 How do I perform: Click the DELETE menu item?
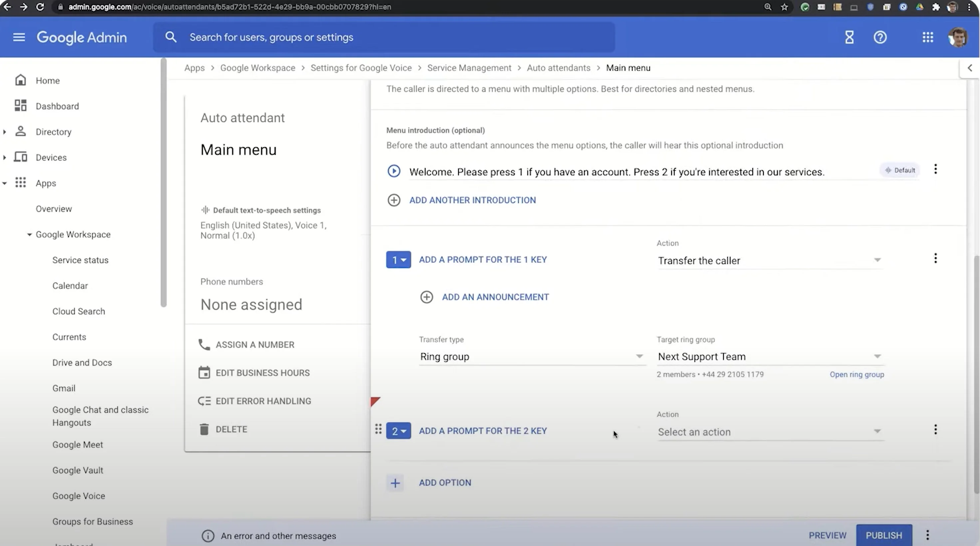231,429
